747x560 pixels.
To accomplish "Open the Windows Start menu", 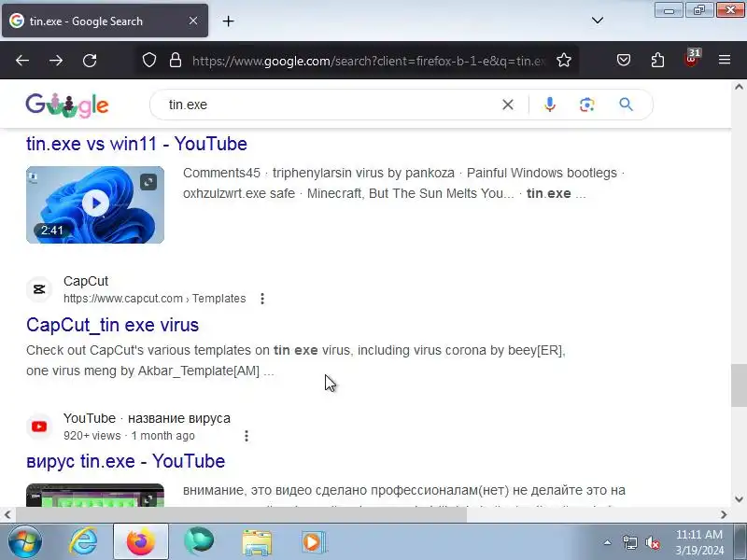I will (24, 542).
